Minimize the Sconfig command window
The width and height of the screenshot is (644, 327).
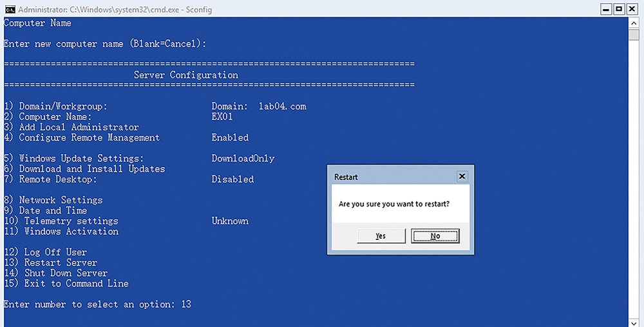pos(606,9)
